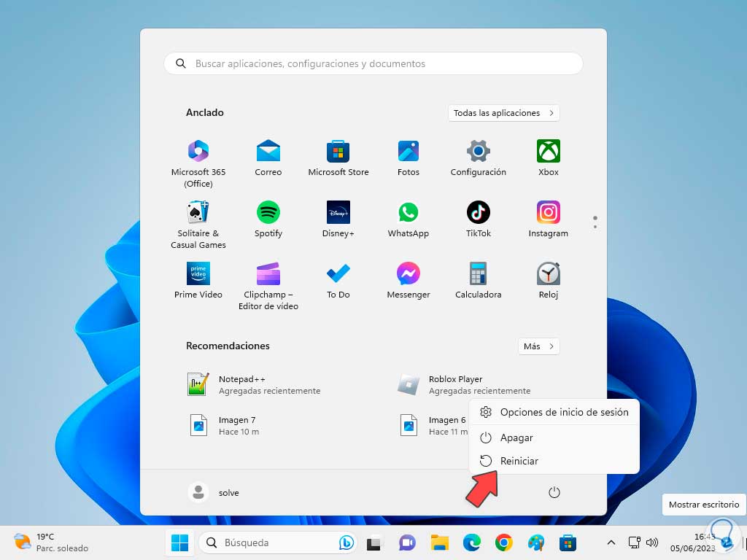Select Opciones de inicio de sesión
Image resolution: width=747 pixels, height=560 pixels.
554,413
